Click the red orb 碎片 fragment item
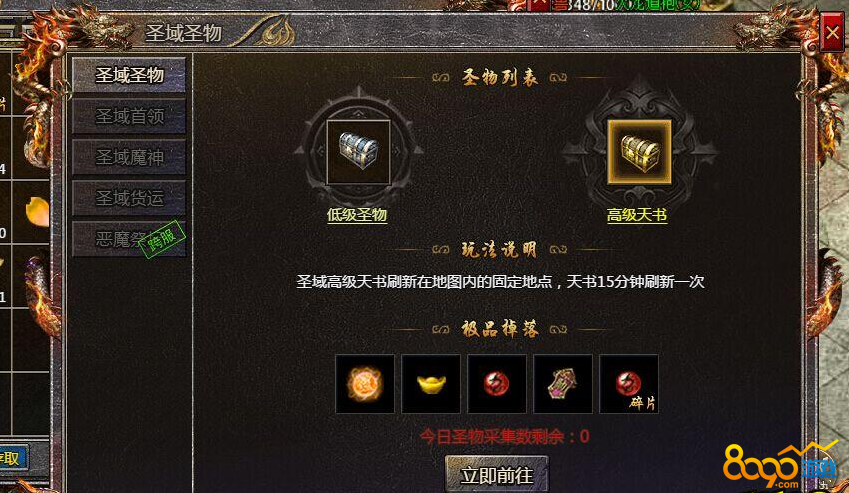The image size is (849, 493). [x=629, y=384]
